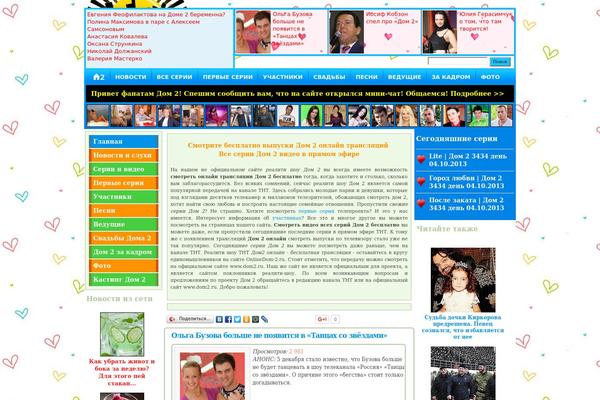Open Полина Максимова в паре link

[x=143, y=25]
